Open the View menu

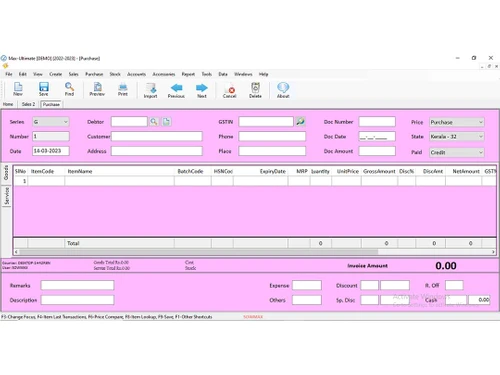[x=38, y=74]
